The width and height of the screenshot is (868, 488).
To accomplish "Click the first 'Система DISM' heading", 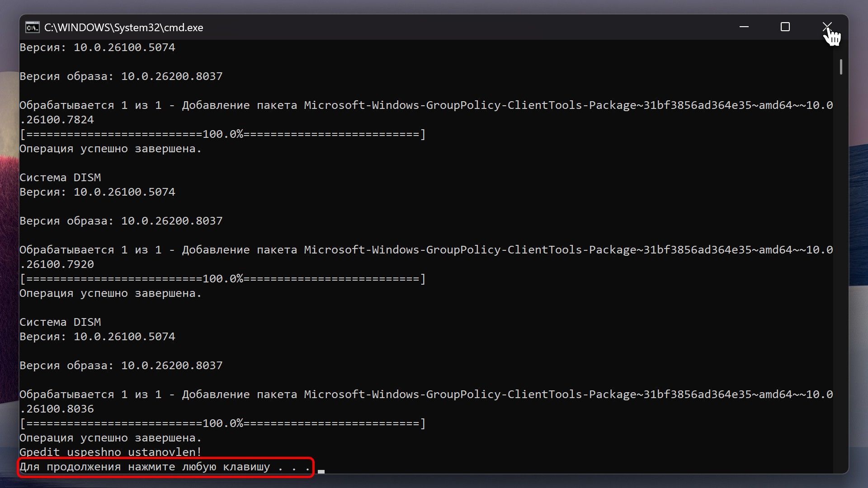I will point(60,178).
